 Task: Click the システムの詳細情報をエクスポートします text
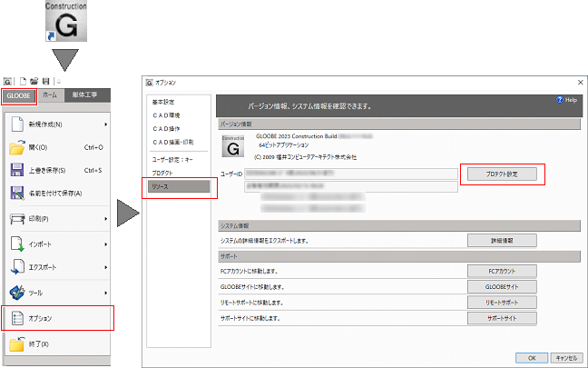pos(264,241)
